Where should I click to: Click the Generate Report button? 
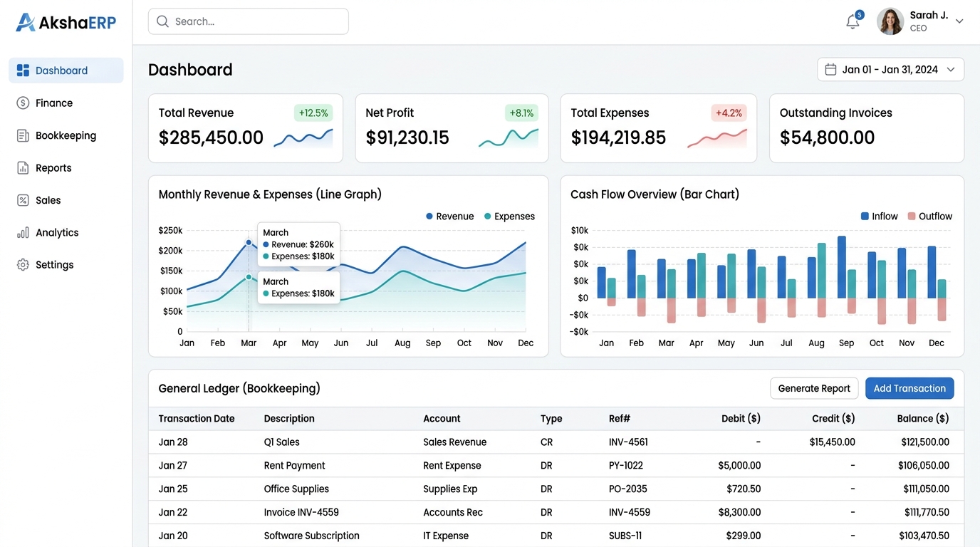(x=814, y=388)
